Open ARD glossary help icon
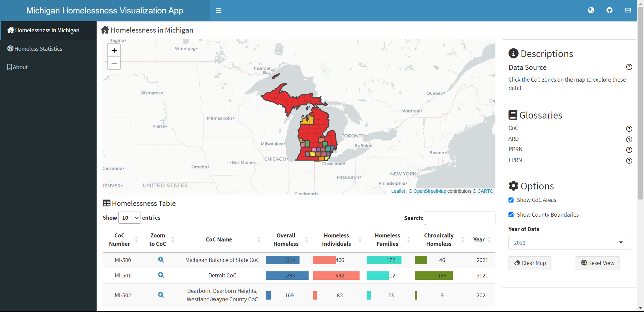Screen dimensions: 644x312 click(x=629, y=139)
